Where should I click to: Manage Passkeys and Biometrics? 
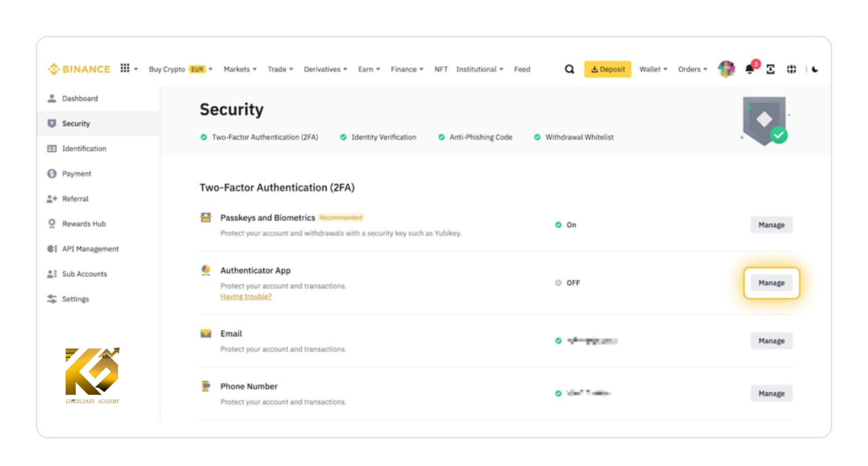[771, 225]
